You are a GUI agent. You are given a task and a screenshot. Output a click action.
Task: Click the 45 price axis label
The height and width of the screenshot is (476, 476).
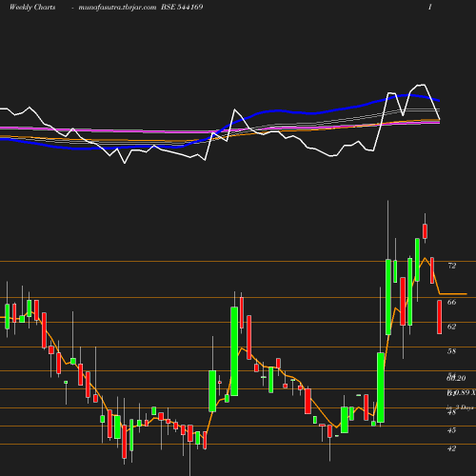click(x=452, y=430)
